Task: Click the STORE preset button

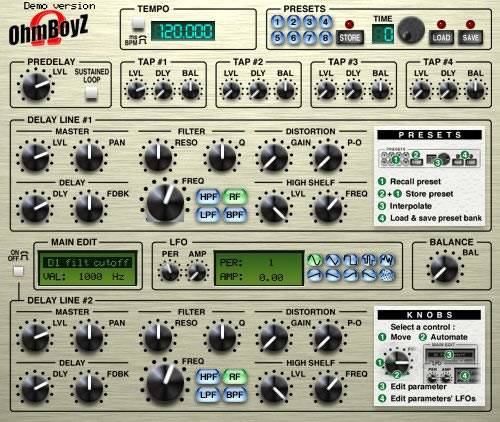Action: tap(350, 38)
